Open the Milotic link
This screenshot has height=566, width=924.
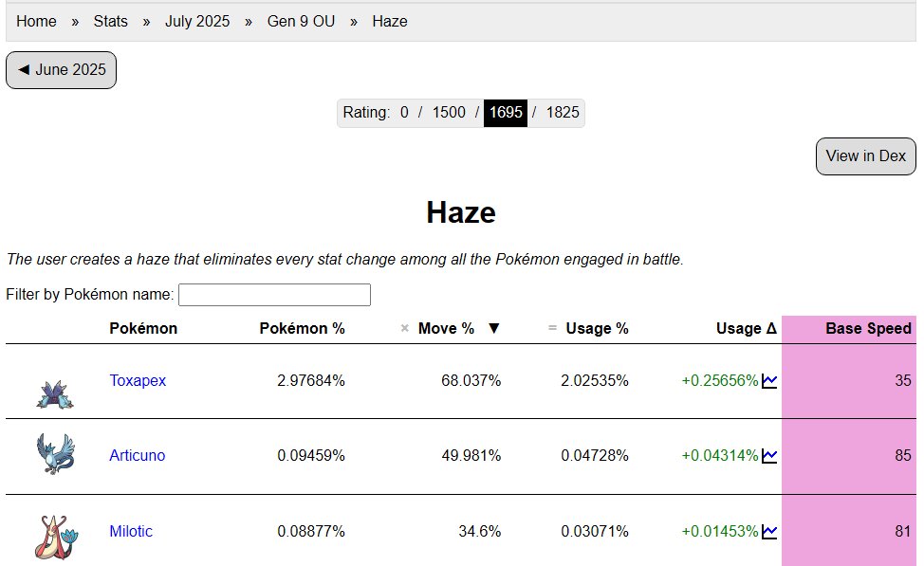(x=131, y=532)
